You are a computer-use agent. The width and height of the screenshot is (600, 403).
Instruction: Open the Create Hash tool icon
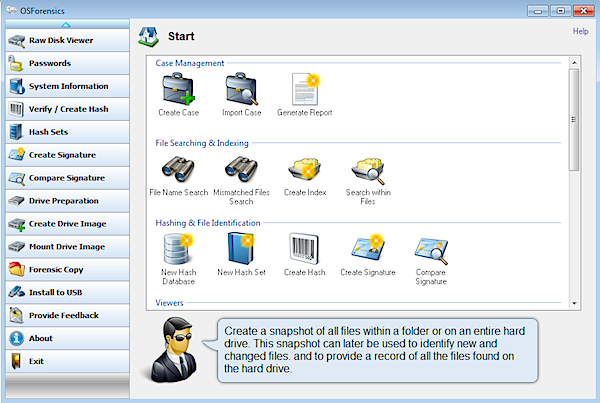tap(304, 250)
